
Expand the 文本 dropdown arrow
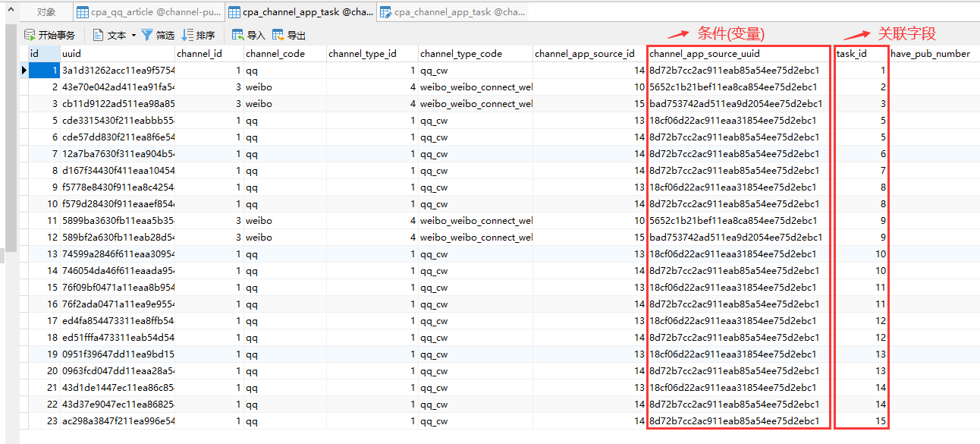[x=133, y=36]
